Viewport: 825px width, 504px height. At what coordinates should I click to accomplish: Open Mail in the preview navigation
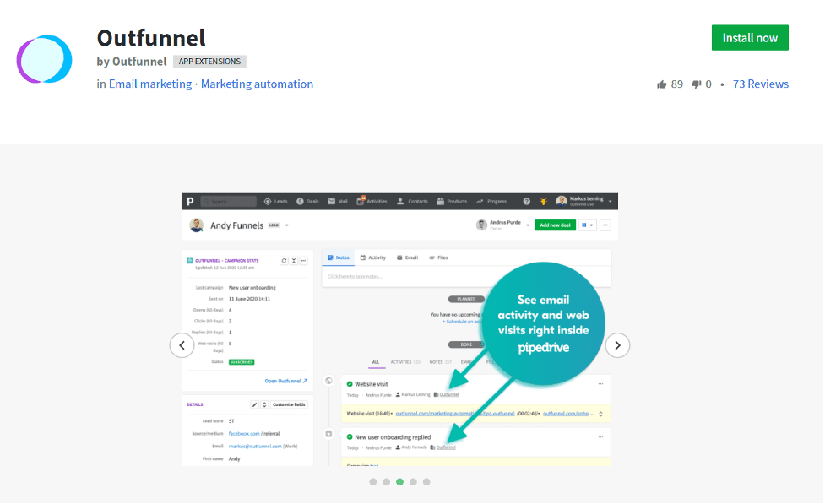pyautogui.click(x=338, y=202)
